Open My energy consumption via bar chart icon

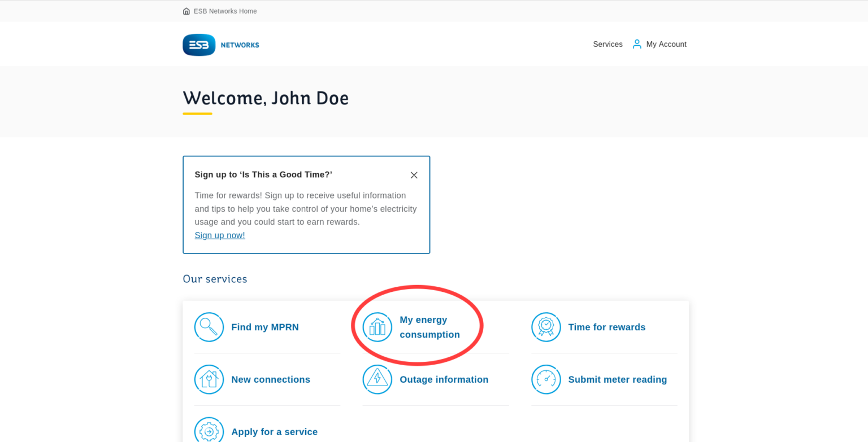377,327
